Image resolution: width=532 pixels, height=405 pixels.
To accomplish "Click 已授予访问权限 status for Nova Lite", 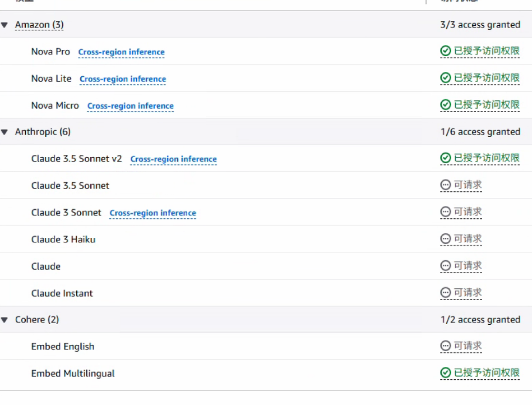I will coord(487,78).
